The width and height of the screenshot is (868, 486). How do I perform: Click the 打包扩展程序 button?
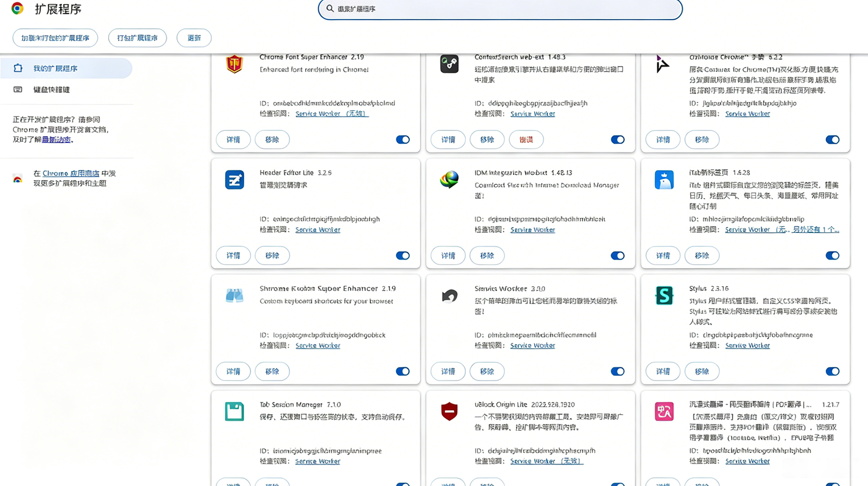[x=137, y=38]
